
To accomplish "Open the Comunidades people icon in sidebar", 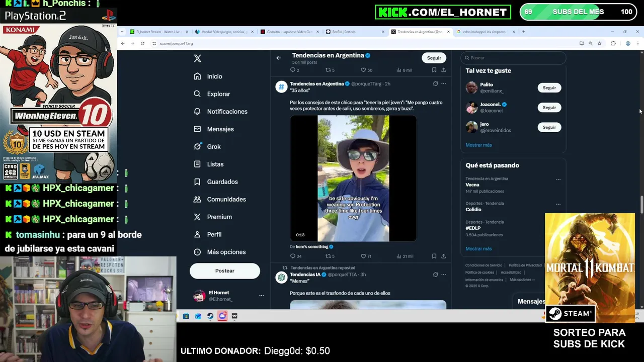I will [x=197, y=200].
